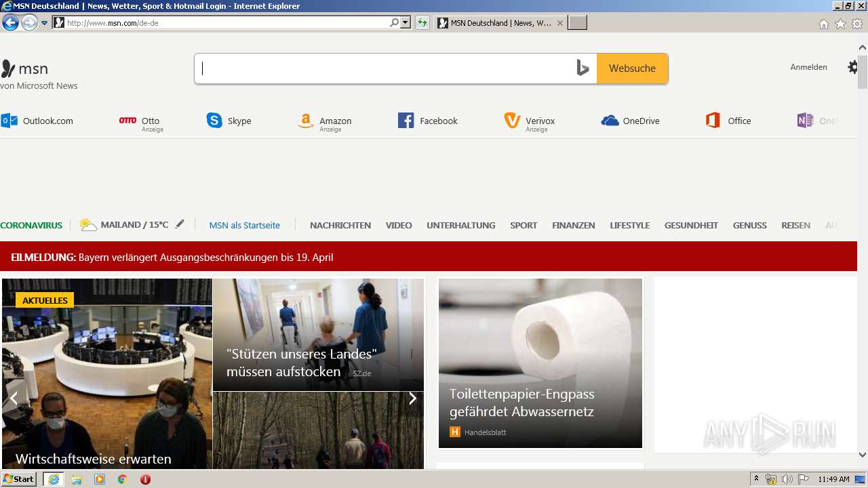Image resolution: width=868 pixels, height=488 pixels.
Task: Open Action Center flag tray icon
Action: point(803,479)
